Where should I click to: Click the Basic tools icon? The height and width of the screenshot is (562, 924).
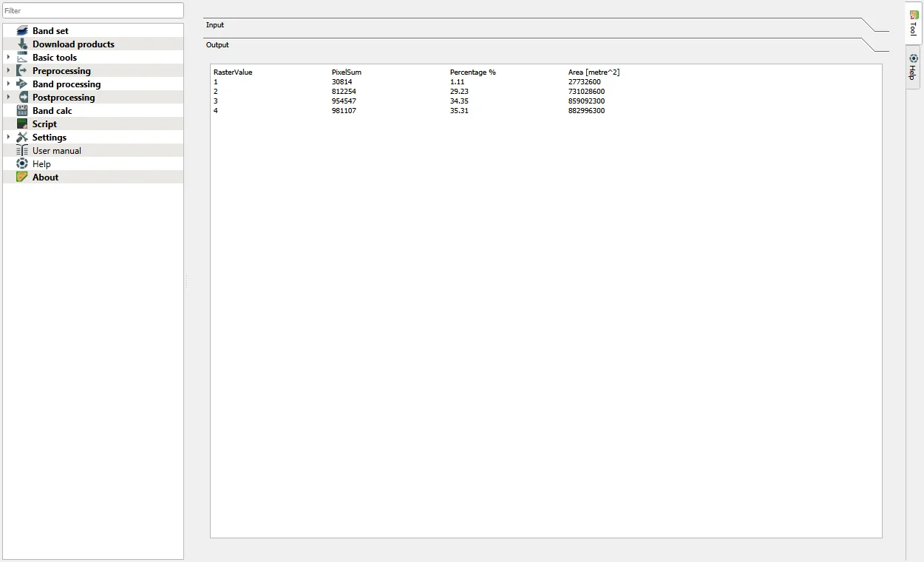coord(22,58)
